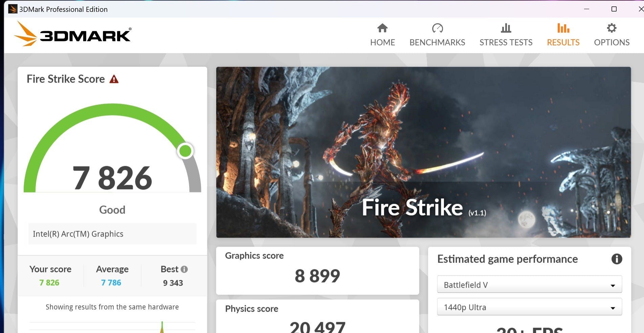Click the Options gear icon
The width and height of the screenshot is (644, 333).
pyautogui.click(x=612, y=28)
